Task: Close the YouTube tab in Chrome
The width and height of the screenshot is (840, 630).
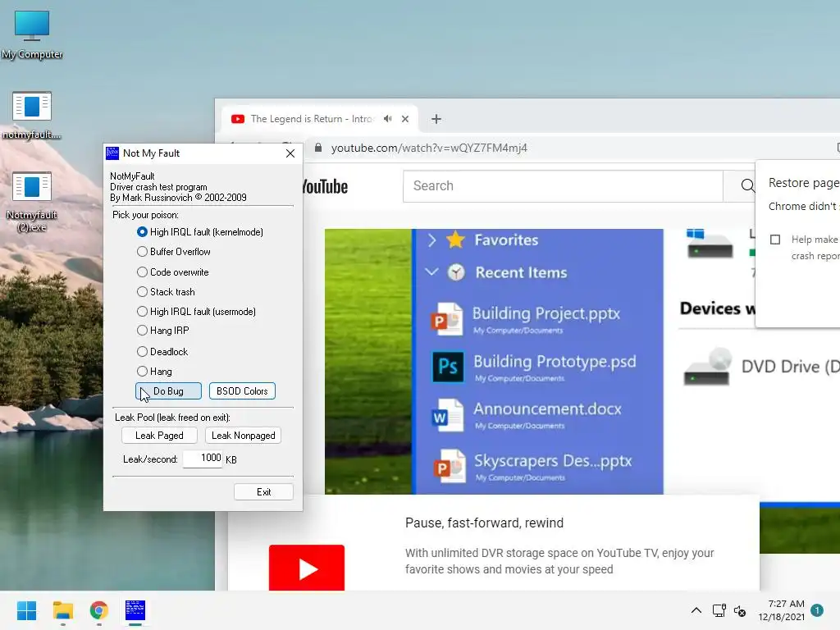Action: 405,119
